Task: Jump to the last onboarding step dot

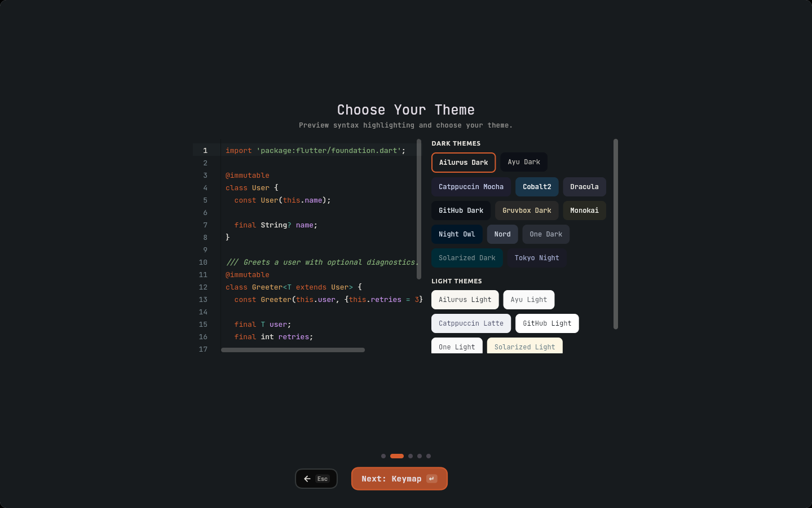Action: [429, 456]
